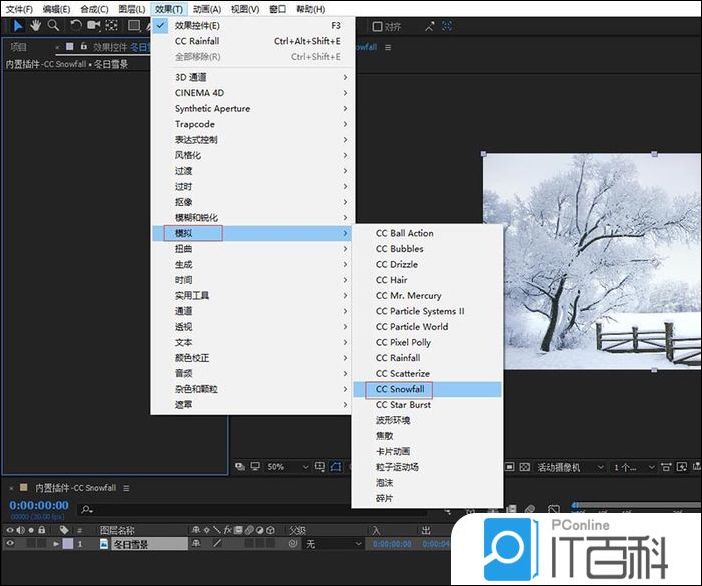Open the 合成(C) menu
Viewport: 702px width, 586px height.
(94, 9)
